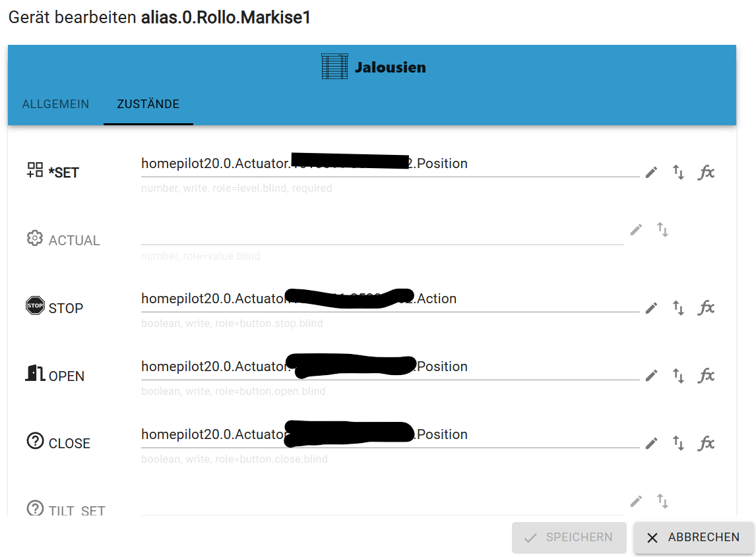Click the swap arrows icon in SET row
The width and height of the screenshot is (756, 557).
678,173
